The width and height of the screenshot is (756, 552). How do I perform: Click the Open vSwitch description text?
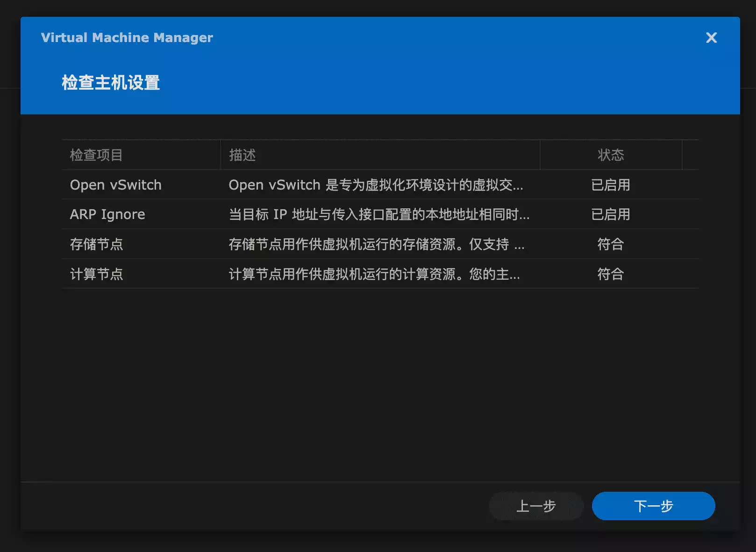[x=376, y=185]
